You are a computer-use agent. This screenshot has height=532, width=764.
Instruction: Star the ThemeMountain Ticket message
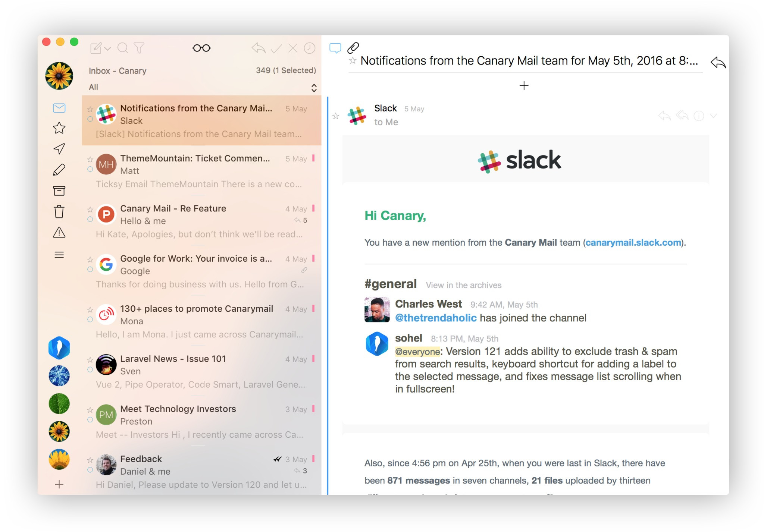point(90,159)
